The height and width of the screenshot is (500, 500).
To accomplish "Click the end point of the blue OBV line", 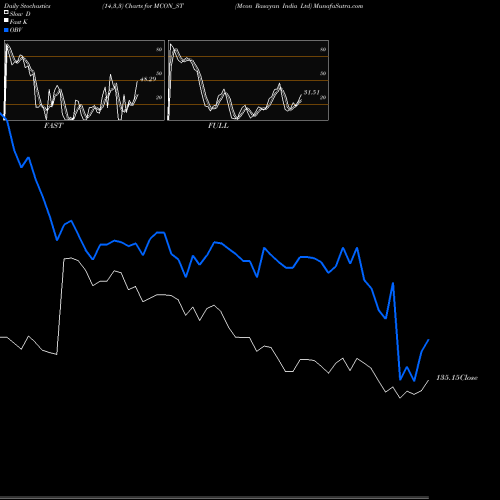I will click(x=428, y=340).
